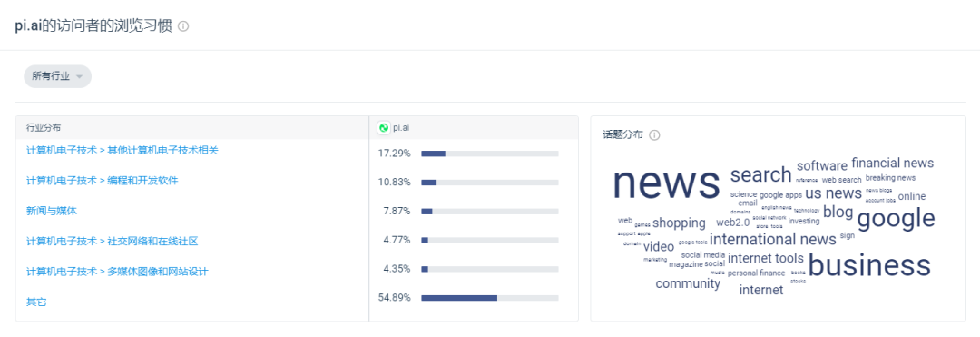Click the pi.ai column header label
Viewport: 980px width, 337px height.
coord(401,127)
